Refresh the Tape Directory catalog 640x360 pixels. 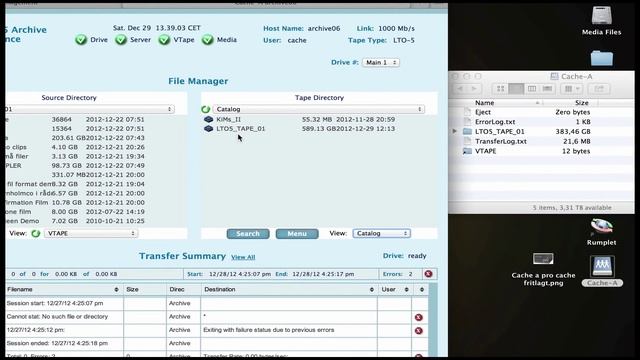206,109
